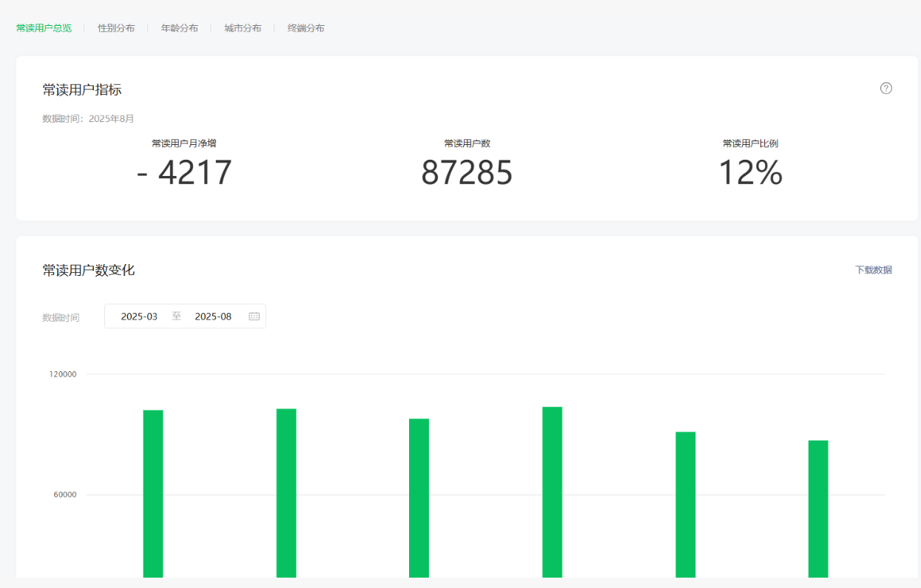Screen dimensions: 921x588
Task: Select the 常读用户总览 tab
Action: point(44,28)
